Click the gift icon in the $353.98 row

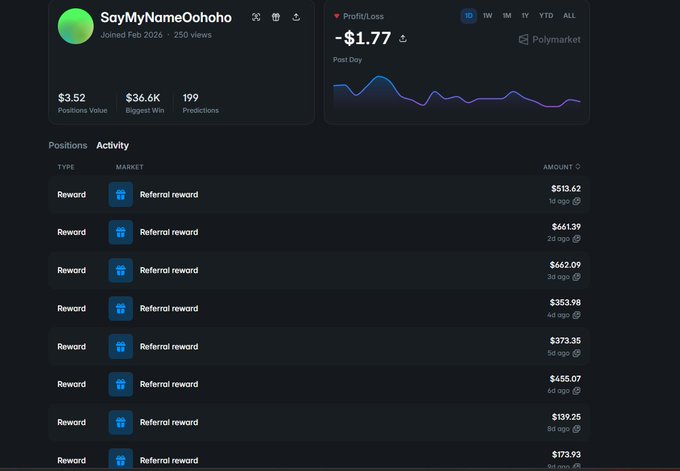pos(121,308)
